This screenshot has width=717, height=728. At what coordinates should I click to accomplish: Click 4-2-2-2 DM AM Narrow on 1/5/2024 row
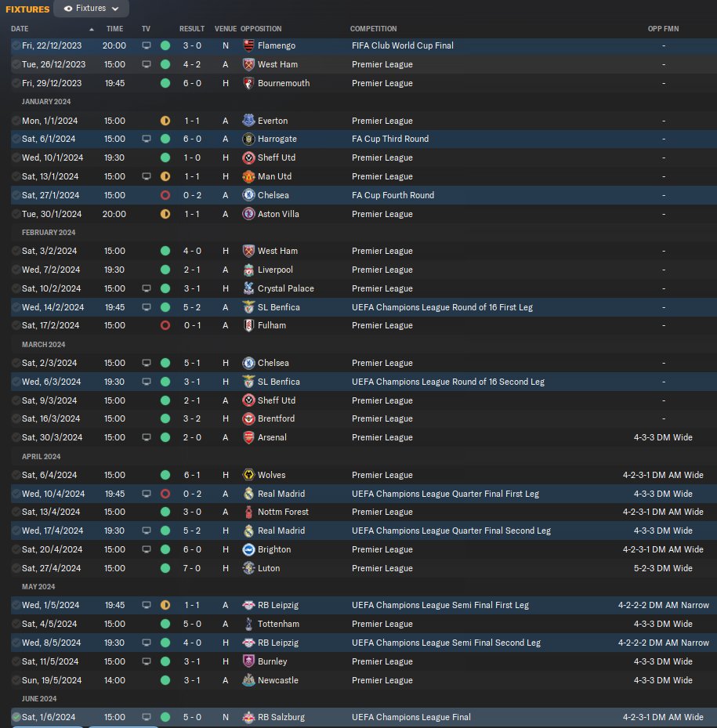[x=663, y=606]
